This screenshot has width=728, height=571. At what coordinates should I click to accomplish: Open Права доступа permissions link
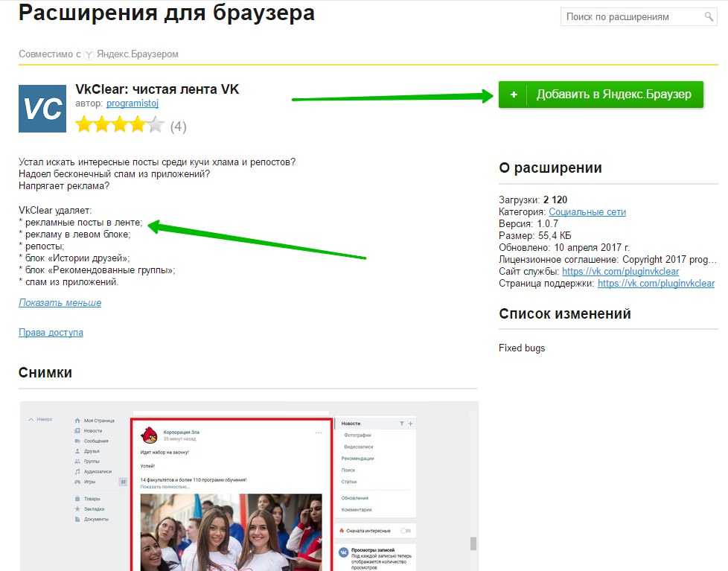[x=51, y=332]
